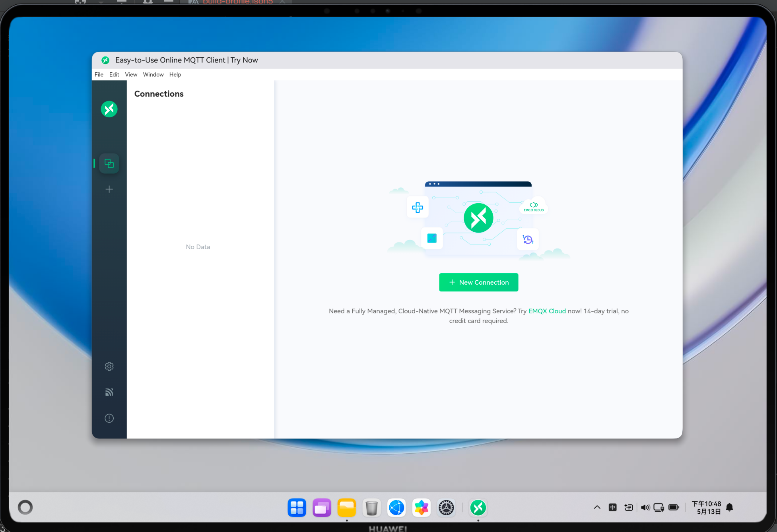Open Settings via the sidebar gear icon
This screenshot has height=532, width=777.
pos(109,366)
